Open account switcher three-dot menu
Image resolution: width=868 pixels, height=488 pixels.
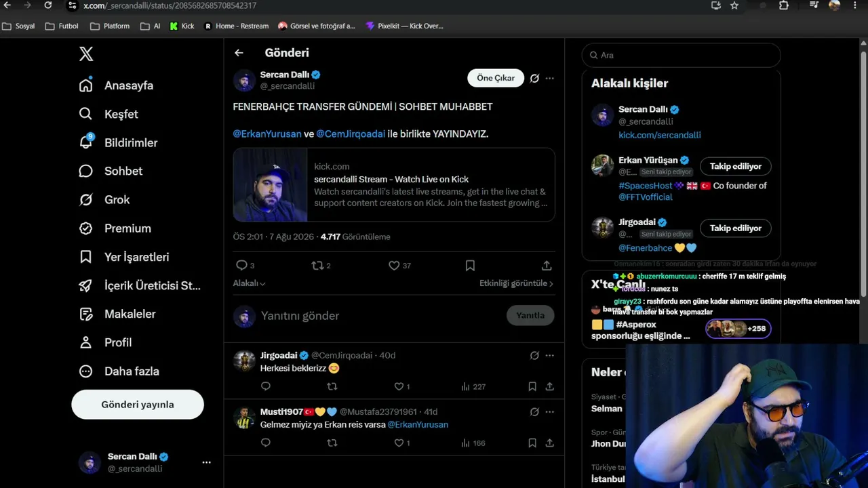tap(206, 462)
